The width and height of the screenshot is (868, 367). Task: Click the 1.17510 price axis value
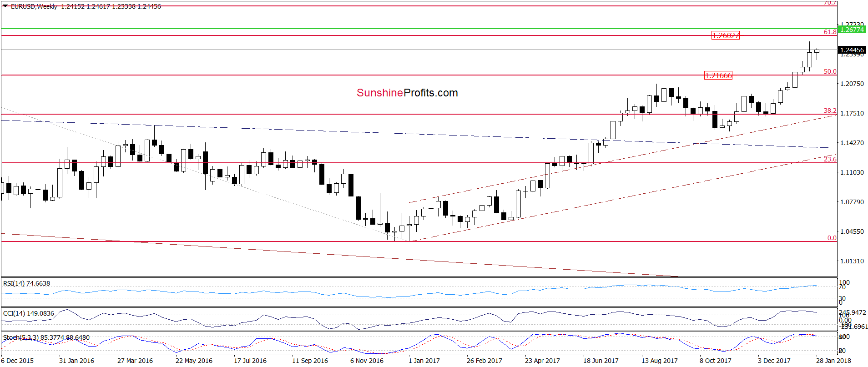852,113
